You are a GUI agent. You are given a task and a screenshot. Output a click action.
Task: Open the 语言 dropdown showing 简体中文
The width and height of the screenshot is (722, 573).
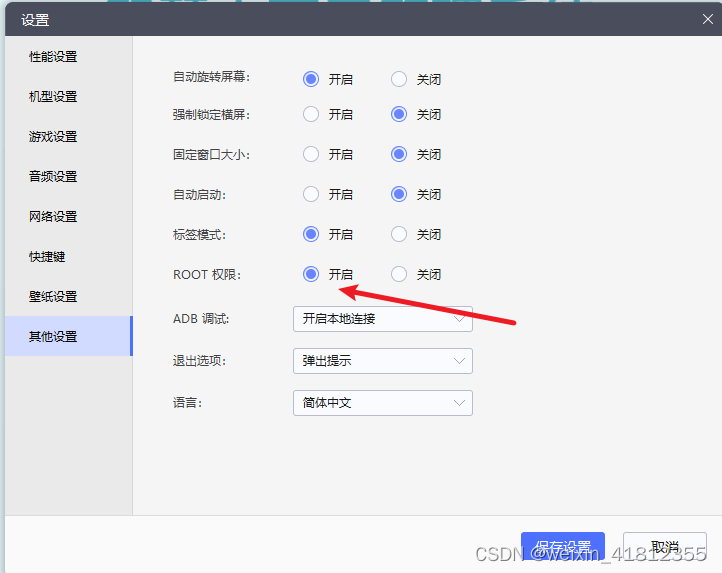coord(383,403)
